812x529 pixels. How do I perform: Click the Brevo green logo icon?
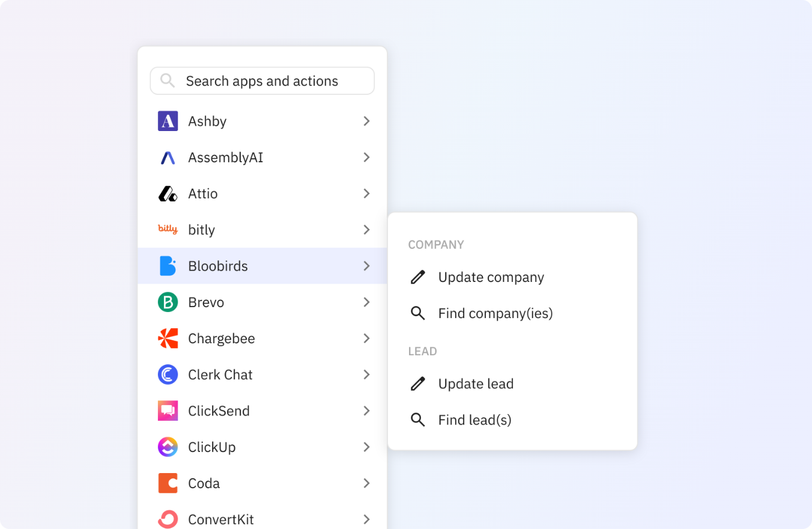pyautogui.click(x=168, y=302)
